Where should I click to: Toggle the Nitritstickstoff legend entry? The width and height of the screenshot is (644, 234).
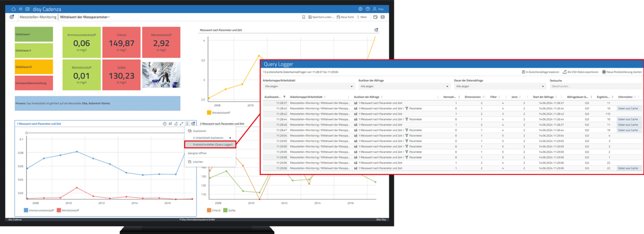pos(68,210)
